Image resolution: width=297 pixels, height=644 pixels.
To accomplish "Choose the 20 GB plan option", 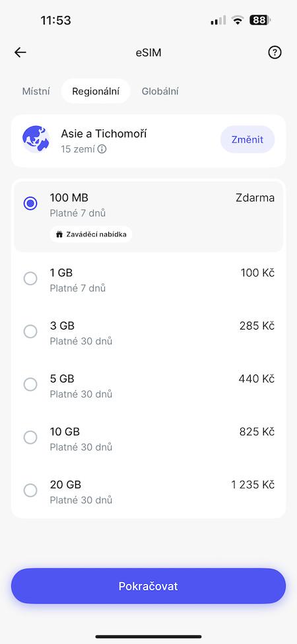I will [148, 491].
